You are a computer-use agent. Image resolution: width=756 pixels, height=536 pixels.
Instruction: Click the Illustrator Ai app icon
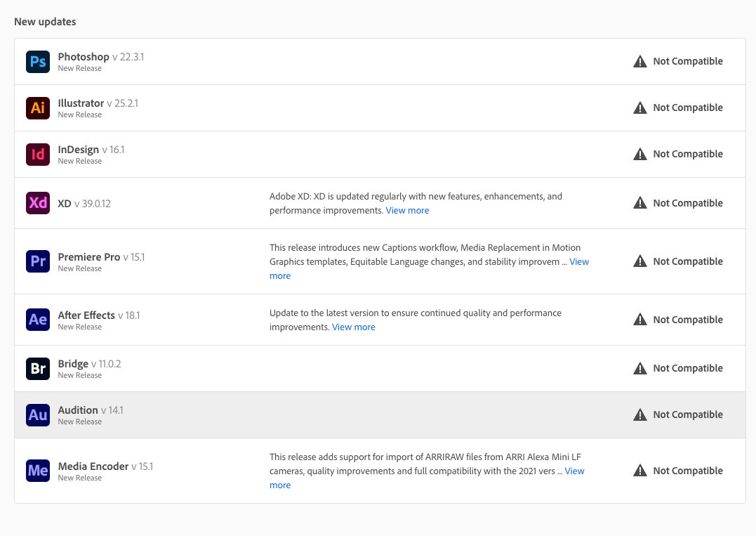pos(38,108)
